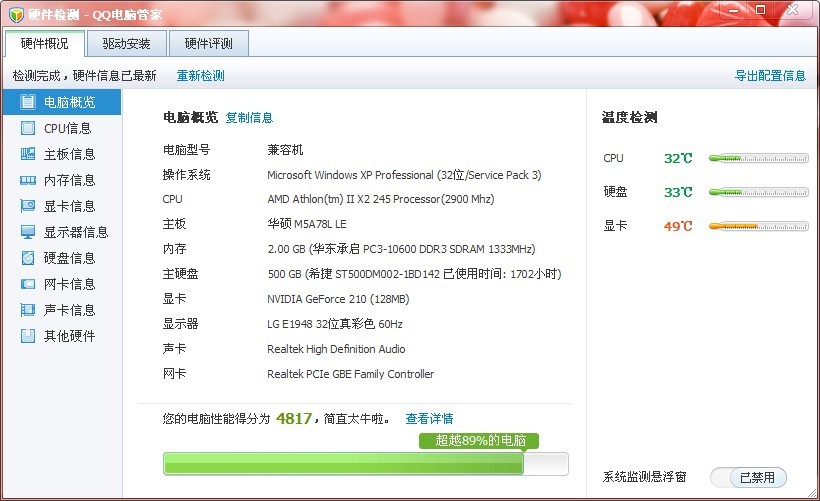Click 导出配置信息 export link
This screenshot has height=501, width=820.
point(770,76)
